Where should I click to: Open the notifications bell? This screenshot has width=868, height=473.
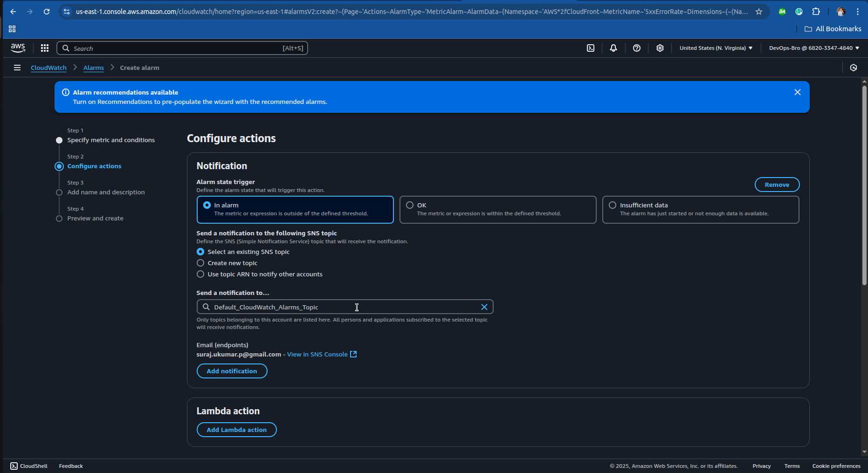[x=613, y=48]
